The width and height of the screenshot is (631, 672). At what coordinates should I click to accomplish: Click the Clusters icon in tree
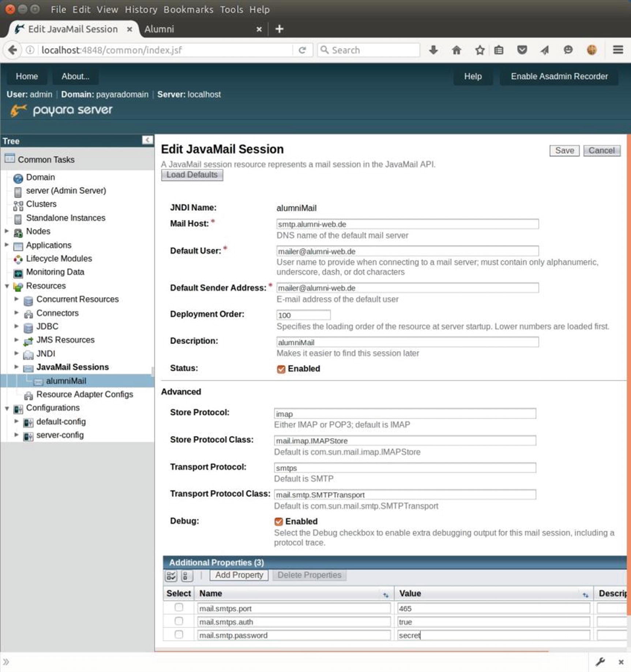point(18,205)
